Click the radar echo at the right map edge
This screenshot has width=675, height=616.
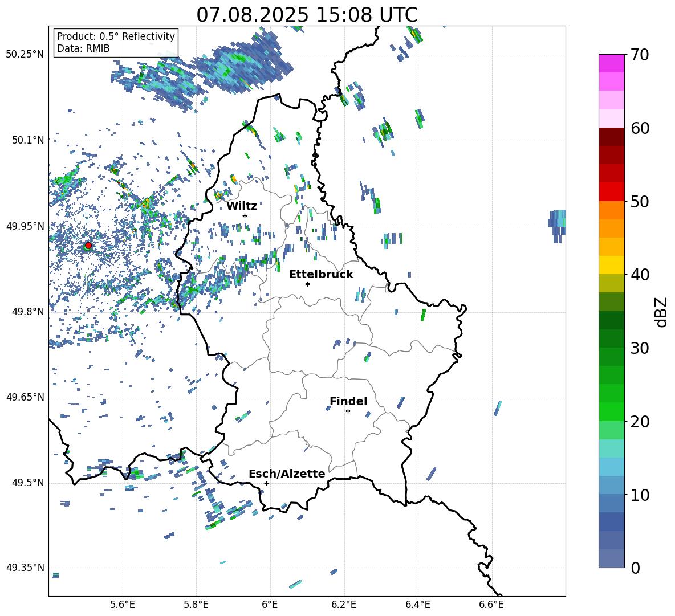(x=557, y=226)
